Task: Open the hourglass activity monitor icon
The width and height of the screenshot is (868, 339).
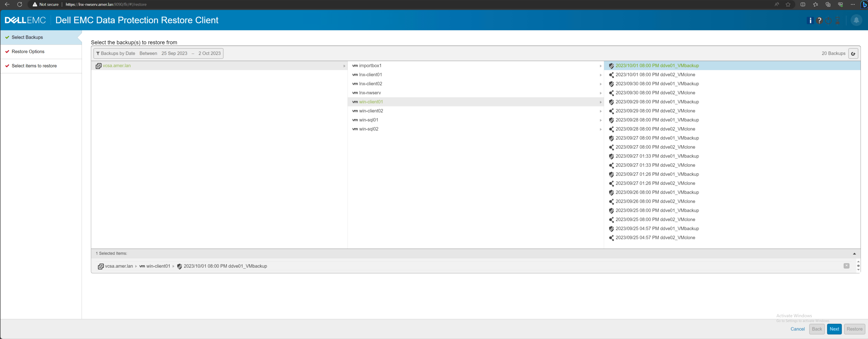Action: [x=838, y=21]
